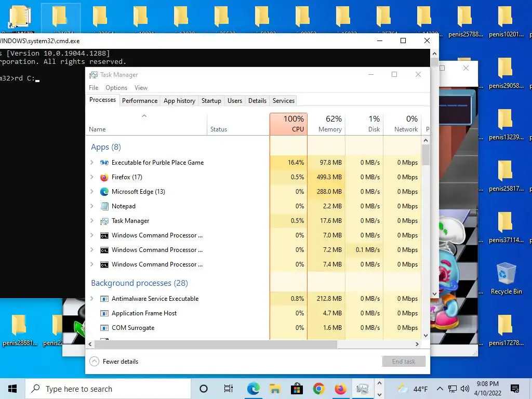
Task: Click the Application Frame Host icon
Action: pos(104,313)
